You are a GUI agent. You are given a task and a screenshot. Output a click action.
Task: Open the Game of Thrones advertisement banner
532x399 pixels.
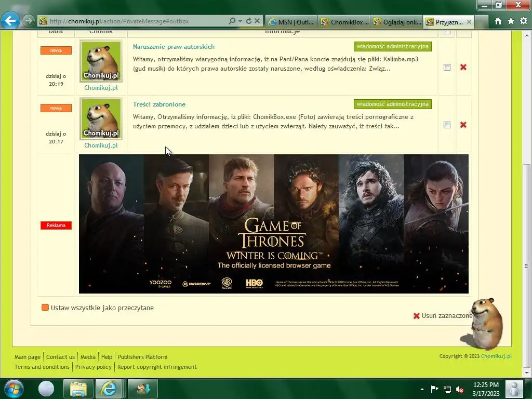273,224
